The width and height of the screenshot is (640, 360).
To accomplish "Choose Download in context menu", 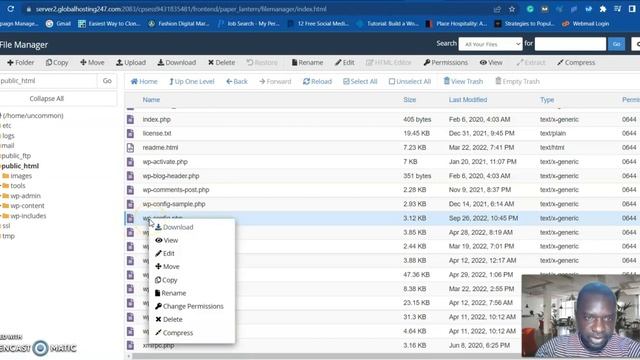I will click(x=174, y=227).
